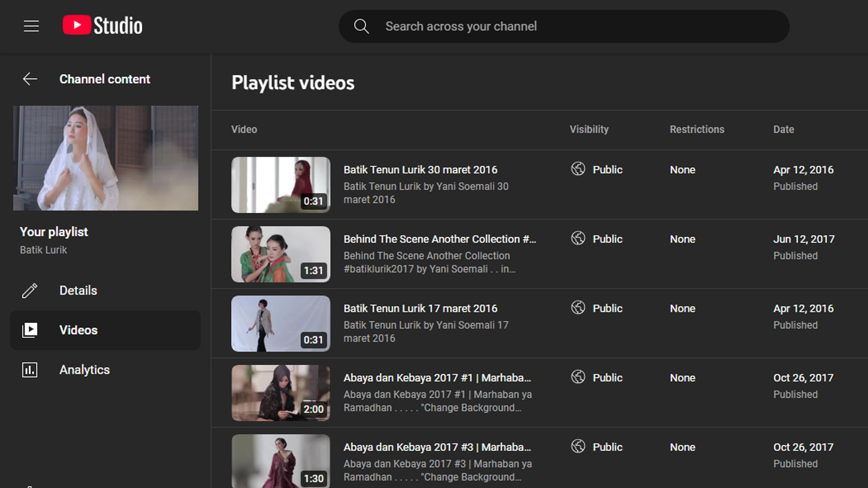Click the Videos sidebar icon
868x488 pixels.
[29, 330]
